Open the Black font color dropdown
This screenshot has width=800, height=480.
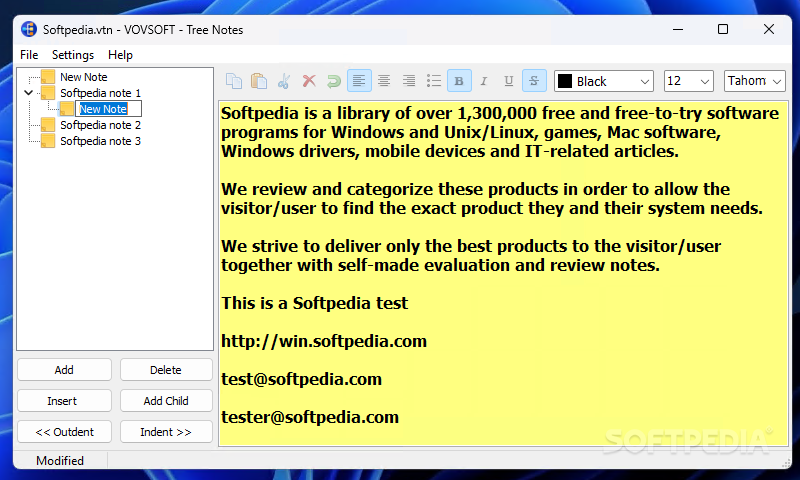tap(604, 81)
